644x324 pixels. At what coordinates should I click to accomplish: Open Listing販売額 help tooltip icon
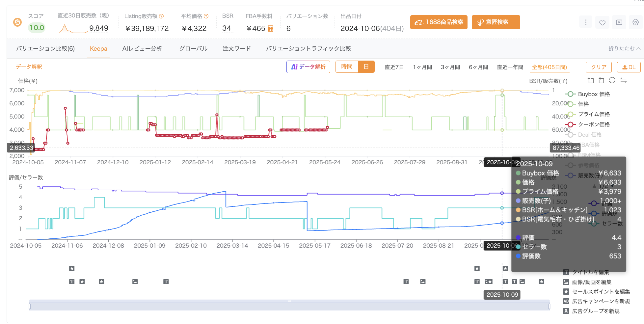pos(161,16)
